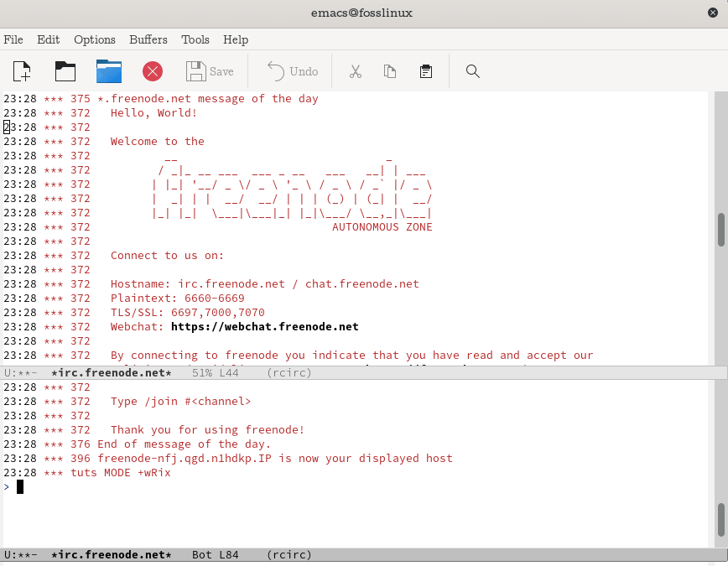
Task: Cut text using the scissors icon
Action: click(x=355, y=71)
